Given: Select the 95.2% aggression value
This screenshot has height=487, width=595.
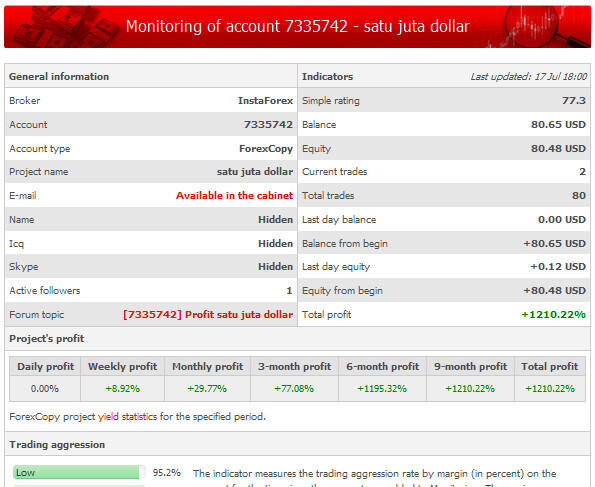Looking at the screenshot, I should (x=167, y=473).
